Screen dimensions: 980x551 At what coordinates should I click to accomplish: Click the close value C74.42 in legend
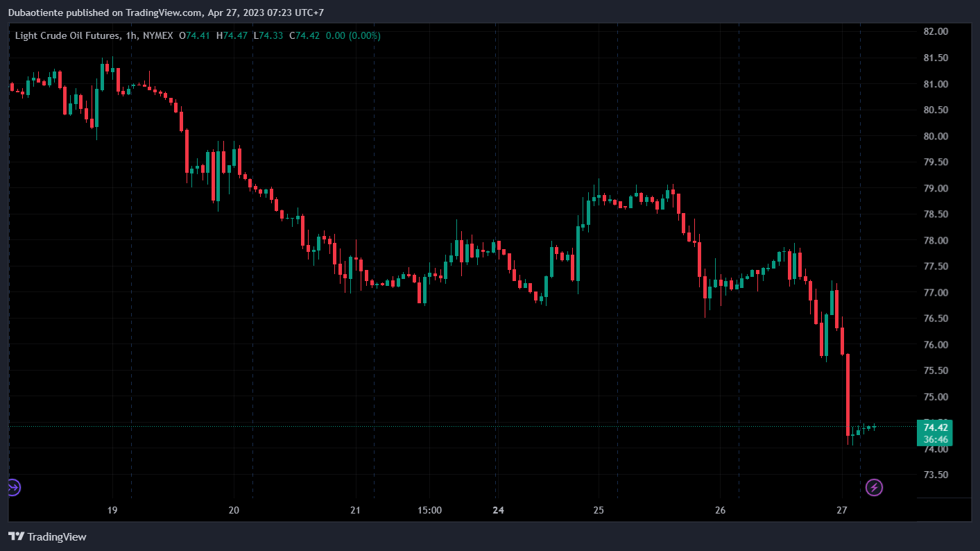[304, 35]
